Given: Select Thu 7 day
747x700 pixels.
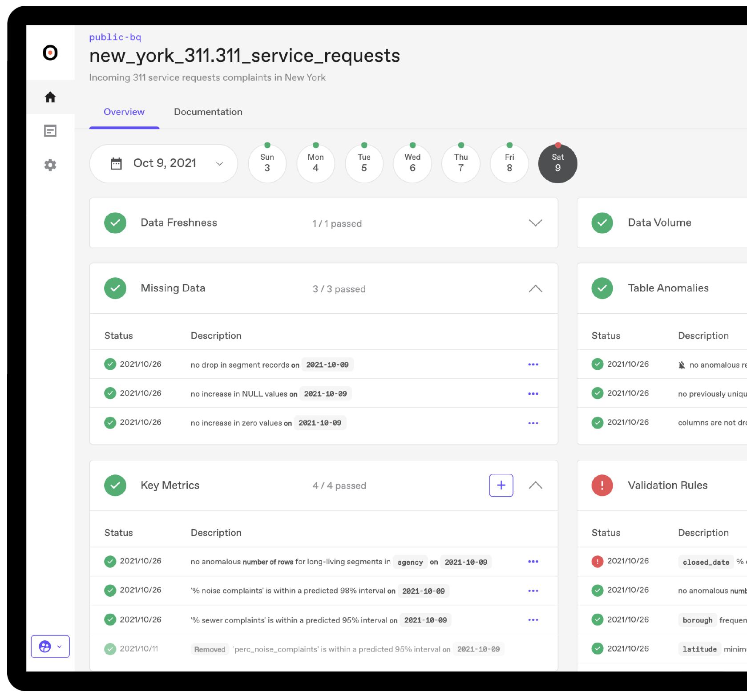Looking at the screenshot, I should tap(461, 163).
